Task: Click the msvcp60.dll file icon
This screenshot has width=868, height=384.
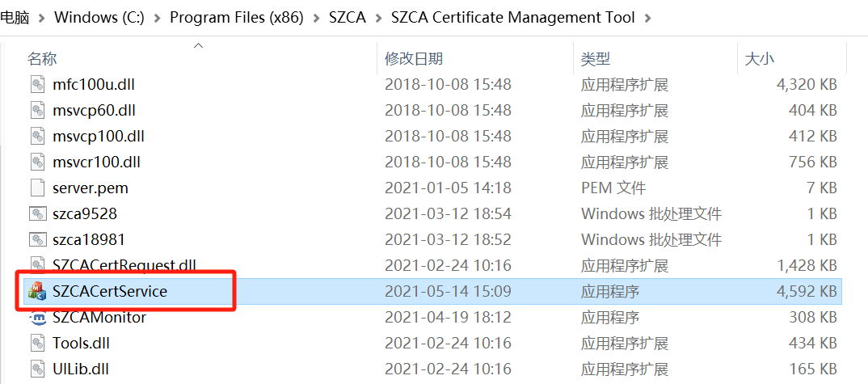Action: [38, 110]
